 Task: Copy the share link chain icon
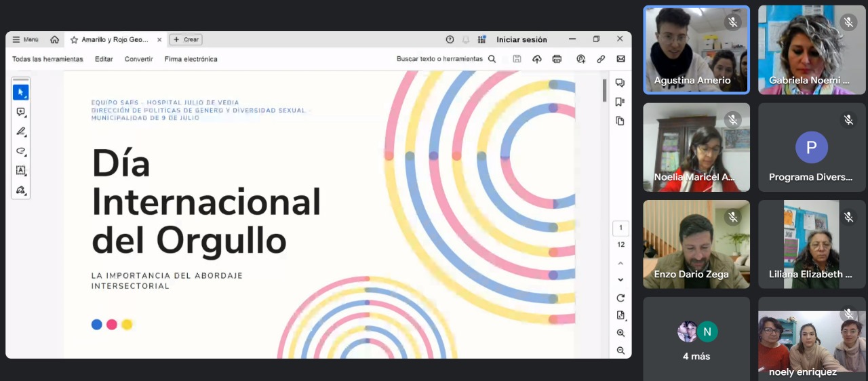tap(601, 59)
